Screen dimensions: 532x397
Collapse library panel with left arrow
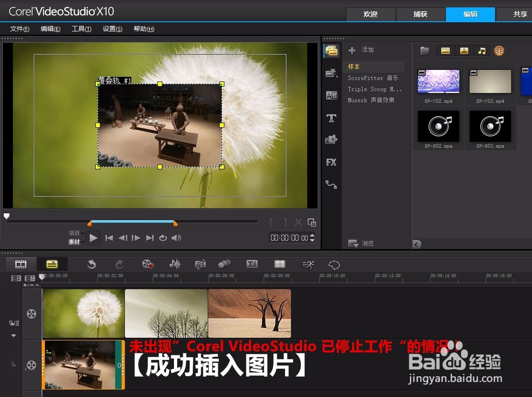pos(417,244)
